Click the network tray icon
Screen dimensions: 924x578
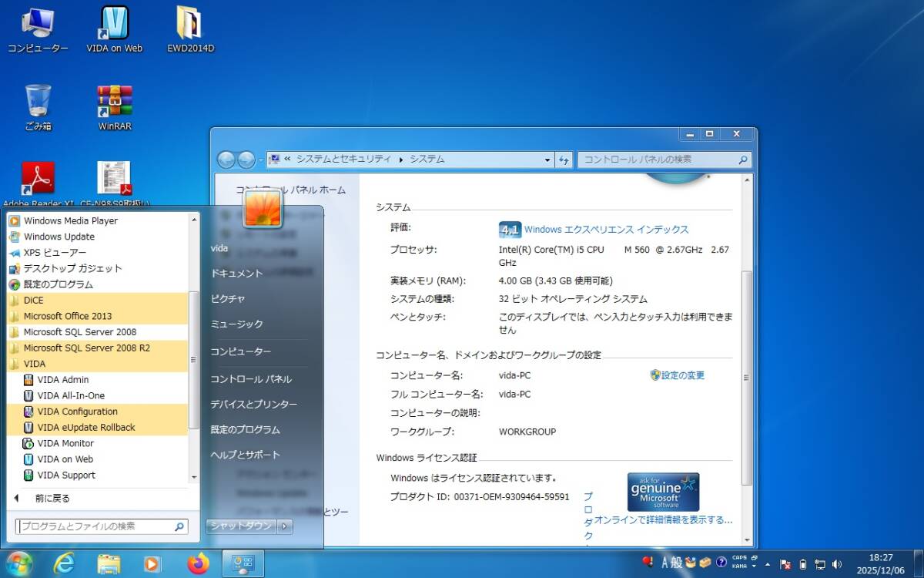pos(820,564)
